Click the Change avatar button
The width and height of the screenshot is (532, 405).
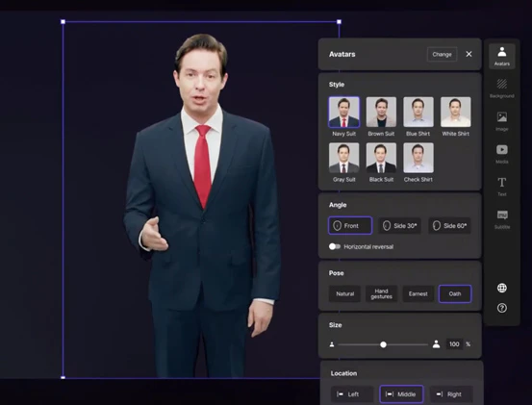[442, 54]
